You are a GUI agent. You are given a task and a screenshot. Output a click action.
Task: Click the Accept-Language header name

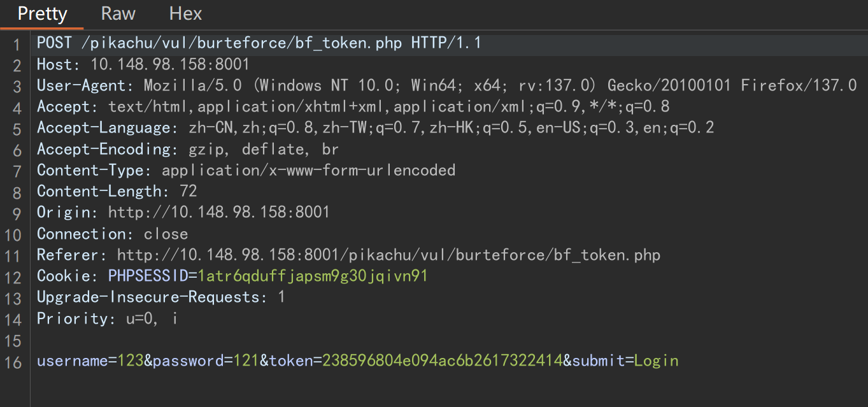click(104, 127)
